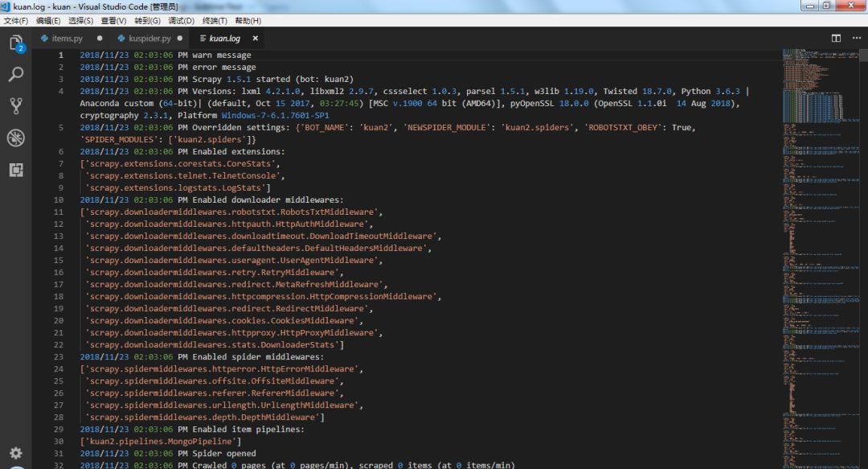Switch to the kuspider.py tab

pos(149,39)
